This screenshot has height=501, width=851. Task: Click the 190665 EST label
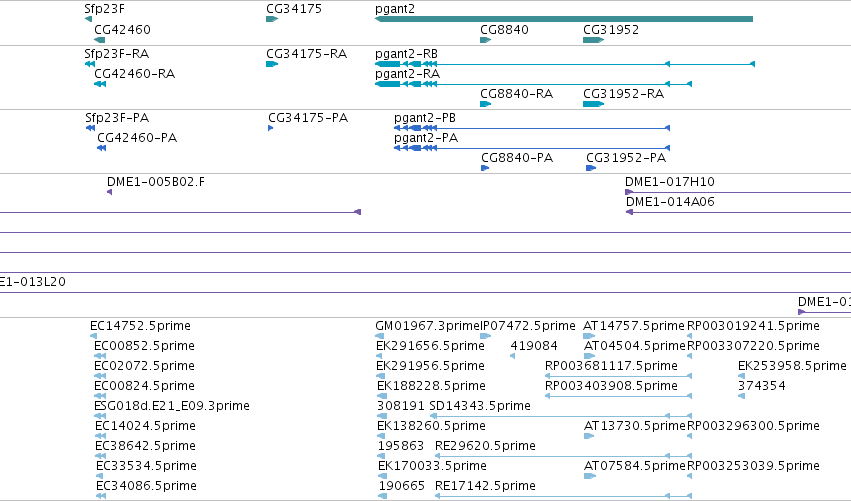402,486
